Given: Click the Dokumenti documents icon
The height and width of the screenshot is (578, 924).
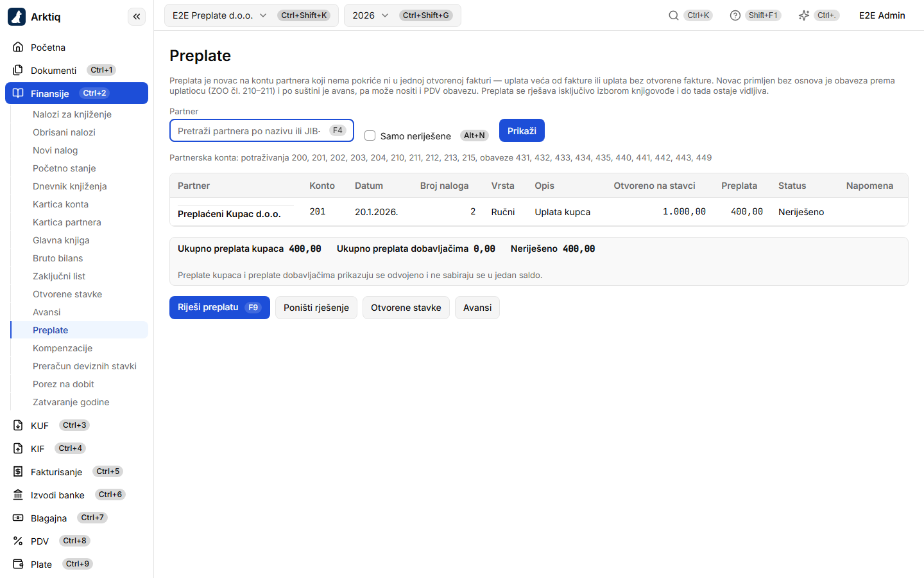Looking at the screenshot, I should pyautogui.click(x=18, y=70).
